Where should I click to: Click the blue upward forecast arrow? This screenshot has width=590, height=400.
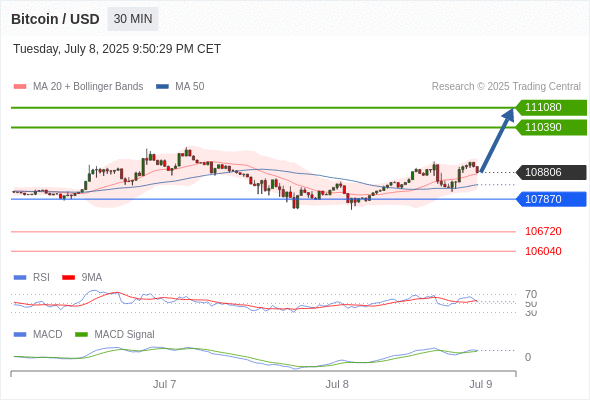pos(497,140)
